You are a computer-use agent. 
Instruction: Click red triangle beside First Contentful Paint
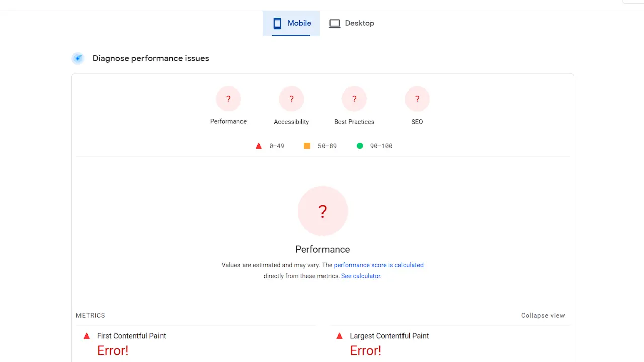pos(87,336)
